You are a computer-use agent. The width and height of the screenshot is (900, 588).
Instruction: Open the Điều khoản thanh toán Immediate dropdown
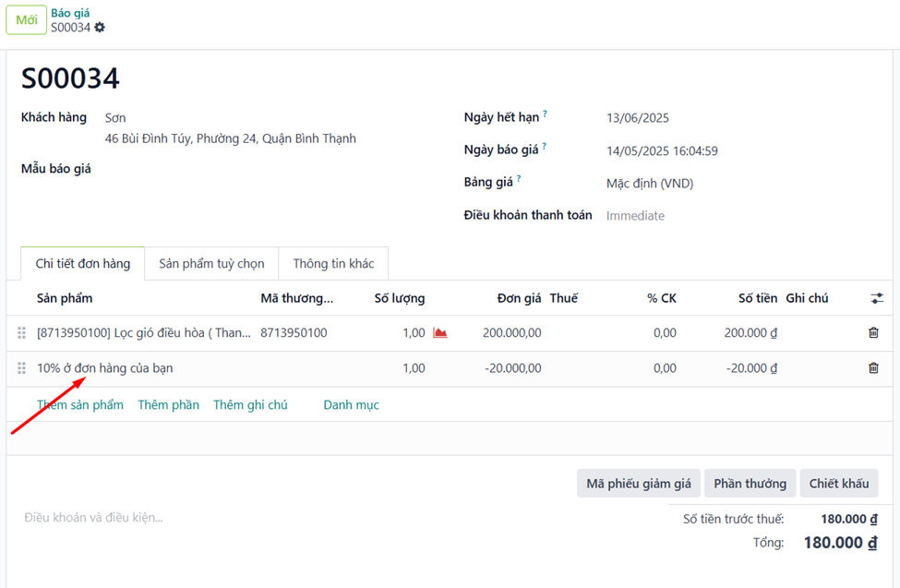(x=740, y=216)
